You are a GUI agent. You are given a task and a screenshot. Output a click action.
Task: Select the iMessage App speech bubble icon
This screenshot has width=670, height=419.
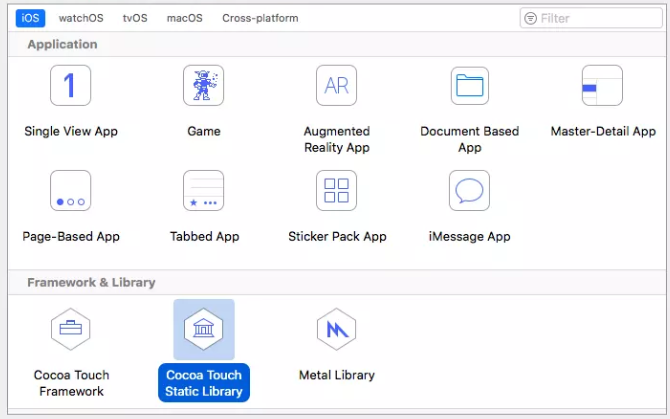pyautogui.click(x=469, y=190)
